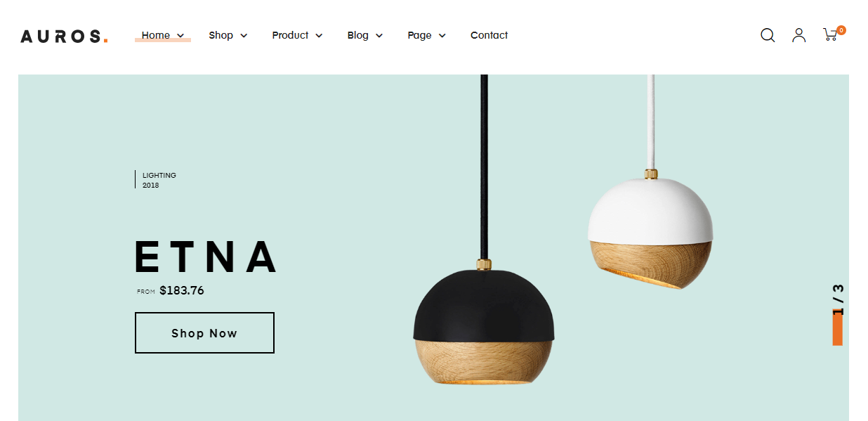Expand the Product menu chevron
The image size is (868, 421).
(319, 36)
